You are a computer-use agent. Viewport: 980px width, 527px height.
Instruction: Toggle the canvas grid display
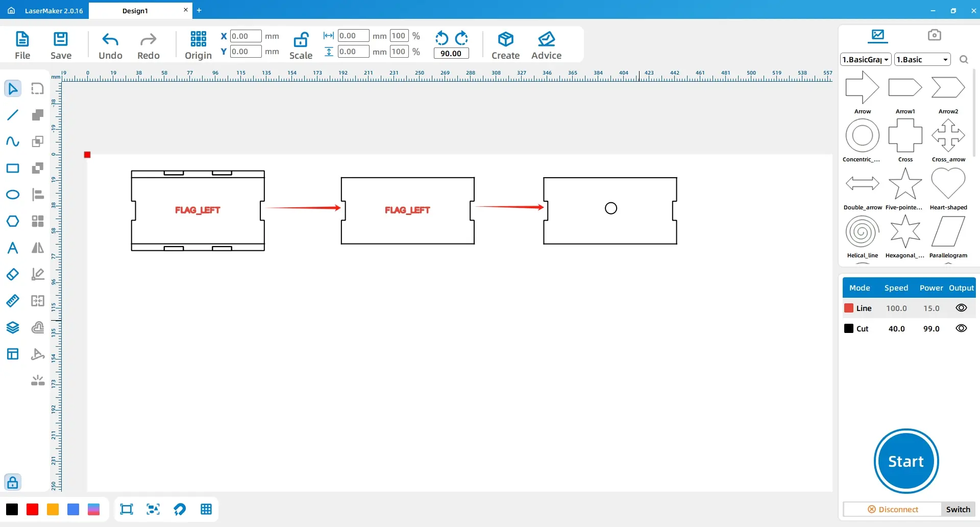(206, 509)
